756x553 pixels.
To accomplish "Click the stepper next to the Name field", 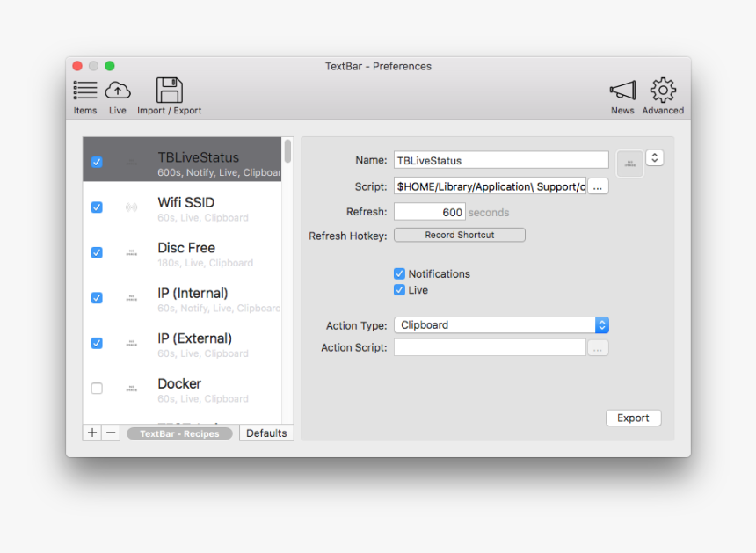I will pos(655,157).
